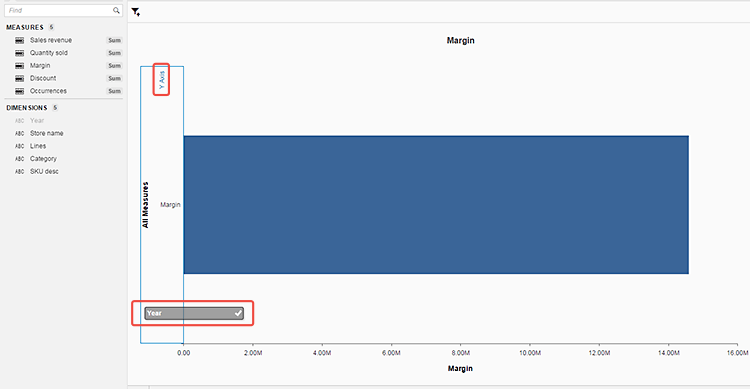Click the ABC icon beside Category
This screenshot has height=389, width=750.
click(x=20, y=159)
